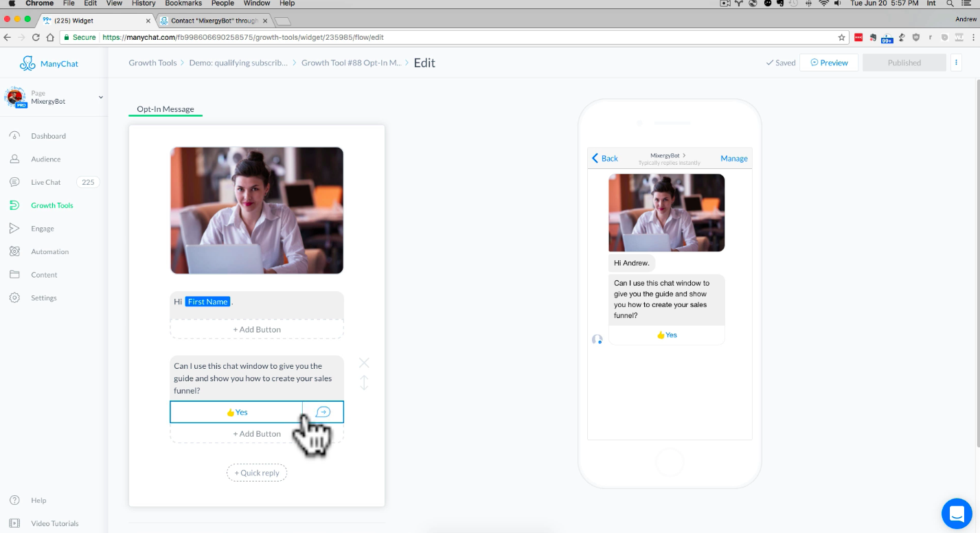Delete the message block with the X icon

[x=364, y=363]
